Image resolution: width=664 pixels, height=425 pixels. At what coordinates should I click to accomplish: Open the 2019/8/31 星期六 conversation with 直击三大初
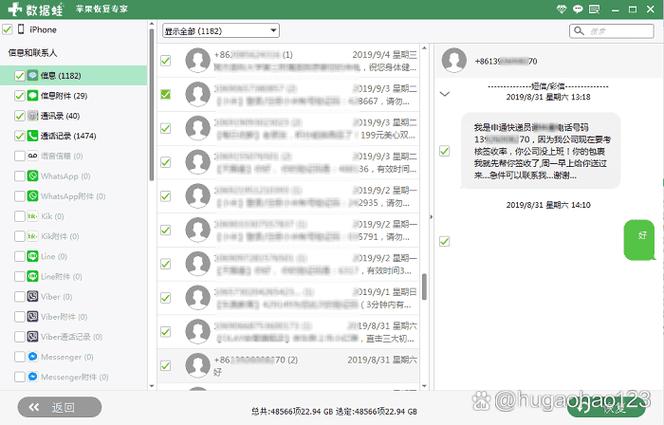288,332
